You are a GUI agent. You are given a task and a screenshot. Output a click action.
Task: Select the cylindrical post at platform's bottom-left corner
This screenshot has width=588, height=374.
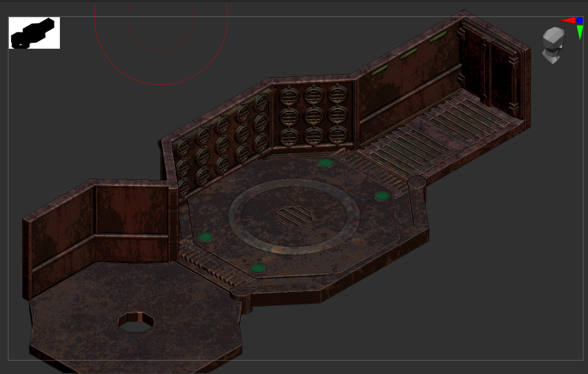coord(239,295)
